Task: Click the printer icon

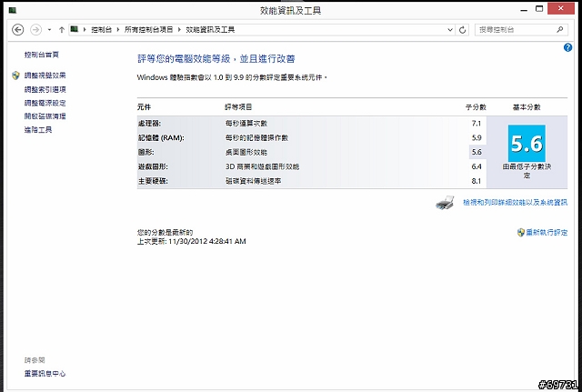Action: (445, 202)
